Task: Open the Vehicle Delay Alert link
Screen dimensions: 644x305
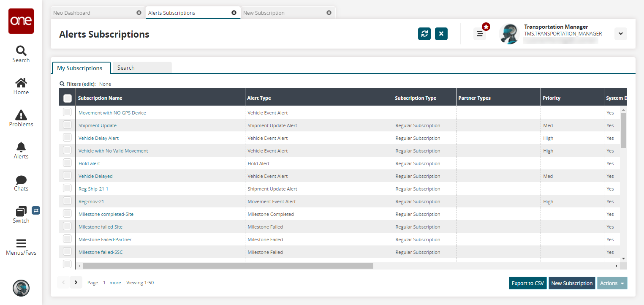Action: [x=98, y=138]
